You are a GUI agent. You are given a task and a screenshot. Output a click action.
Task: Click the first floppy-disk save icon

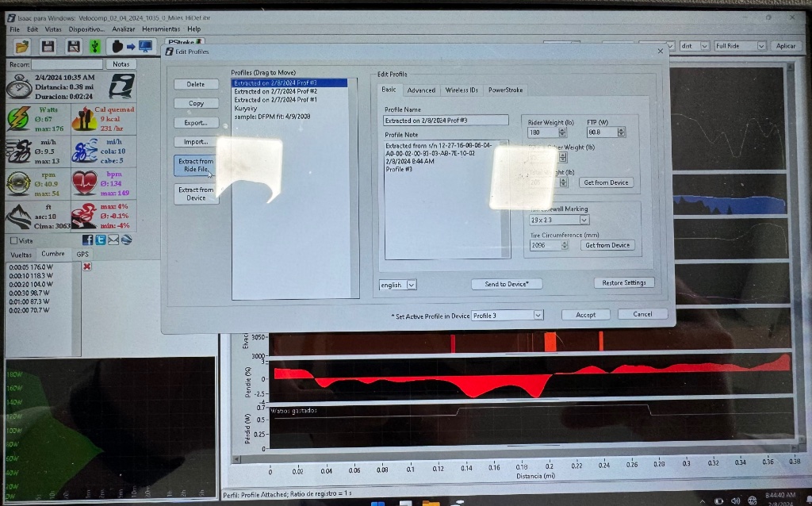pos(48,47)
